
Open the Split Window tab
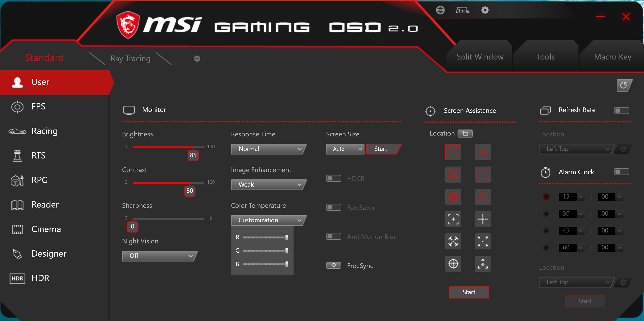(480, 57)
